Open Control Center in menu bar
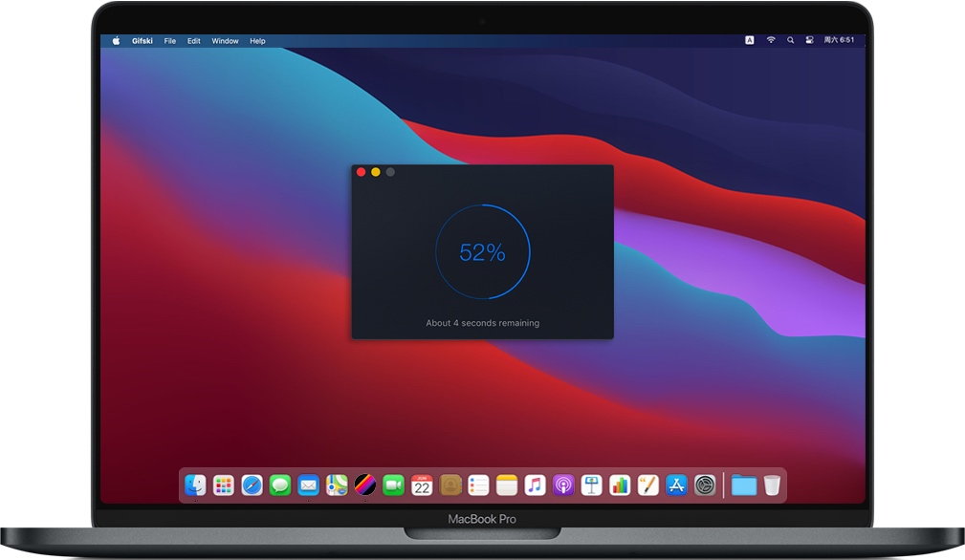 (809, 41)
